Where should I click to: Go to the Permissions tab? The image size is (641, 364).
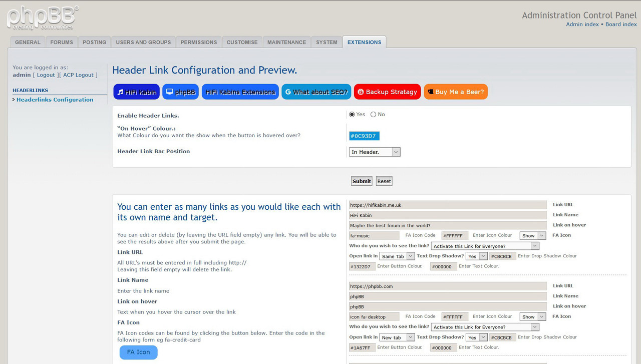pos(199,42)
